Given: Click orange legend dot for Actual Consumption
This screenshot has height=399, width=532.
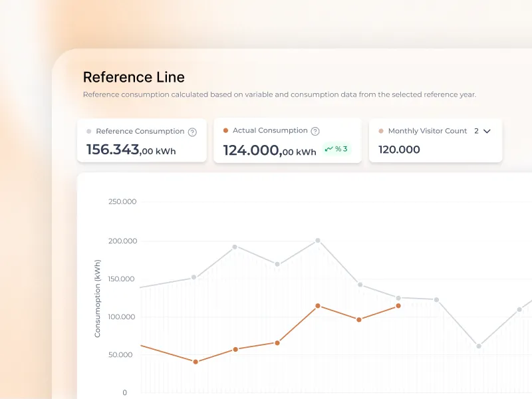Looking at the screenshot, I should (225, 131).
